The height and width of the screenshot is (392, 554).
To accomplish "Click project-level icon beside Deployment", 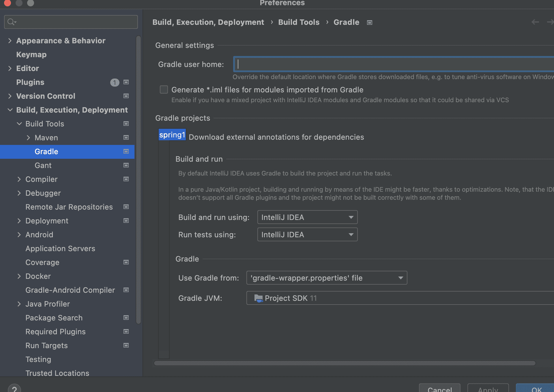I will coord(126,221).
